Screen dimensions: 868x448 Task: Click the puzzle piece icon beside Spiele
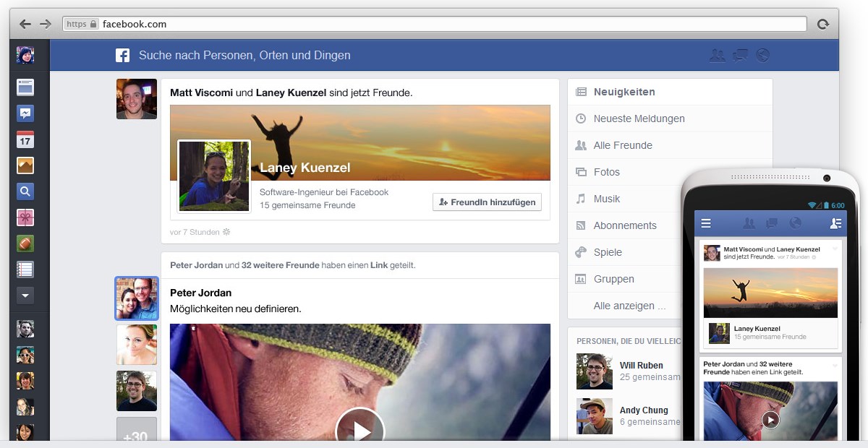pyautogui.click(x=580, y=252)
